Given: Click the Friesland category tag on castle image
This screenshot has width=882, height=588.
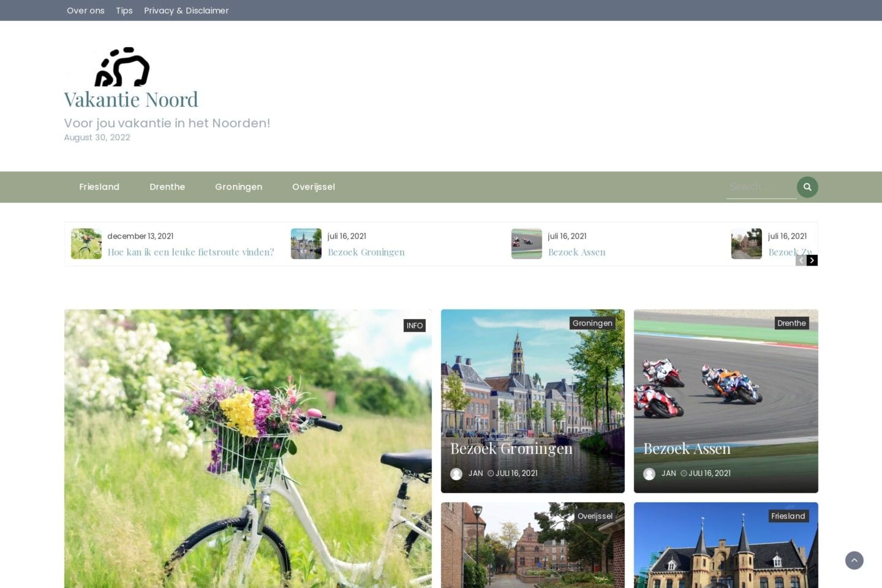Looking at the screenshot, I should (x=788, y=516).
